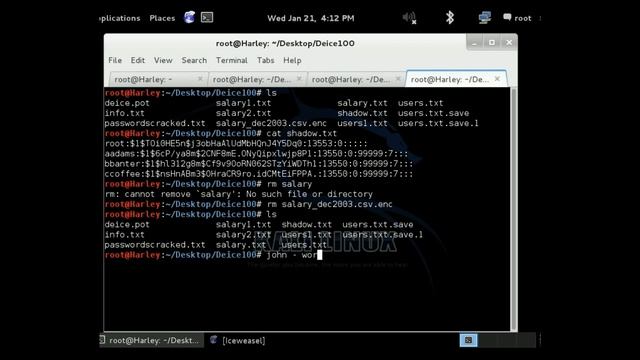Open the Iceweasel browser launcher icon

point(189,17)
